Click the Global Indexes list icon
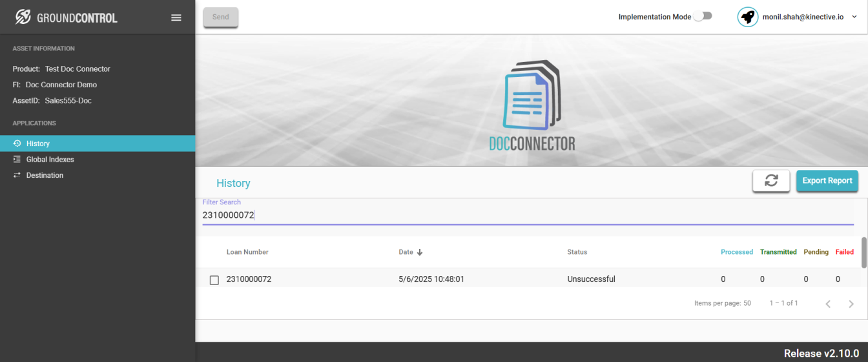The height and width of the screenshot is (362, 868). [x=17, y=159]
